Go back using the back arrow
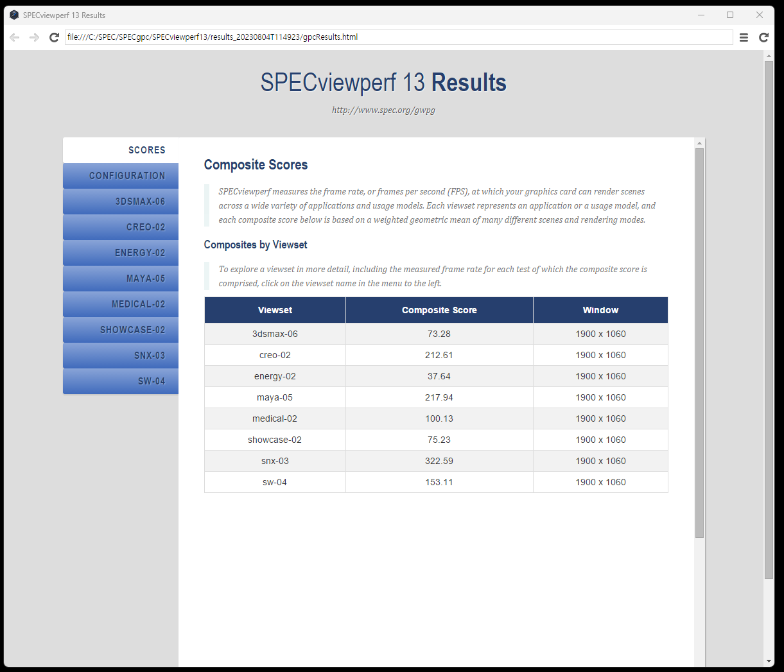This screenshot has width=784, height=672. click(x=14, y=37)
